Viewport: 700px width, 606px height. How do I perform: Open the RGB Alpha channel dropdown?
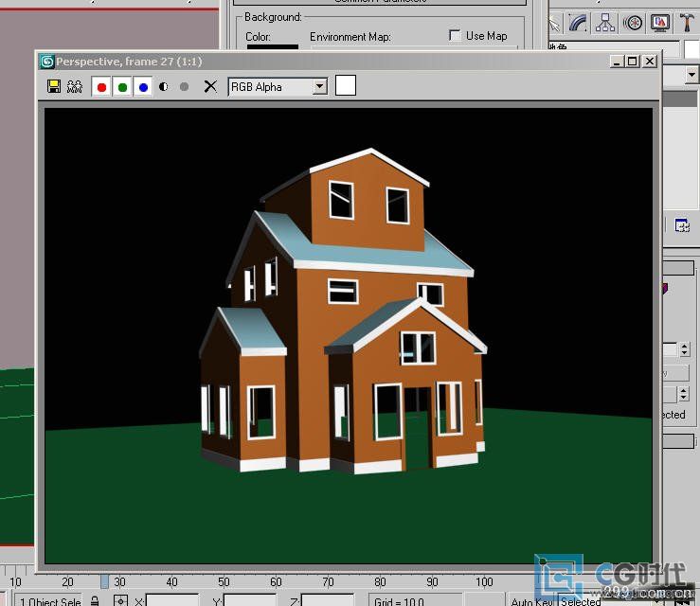click(319, 86)
